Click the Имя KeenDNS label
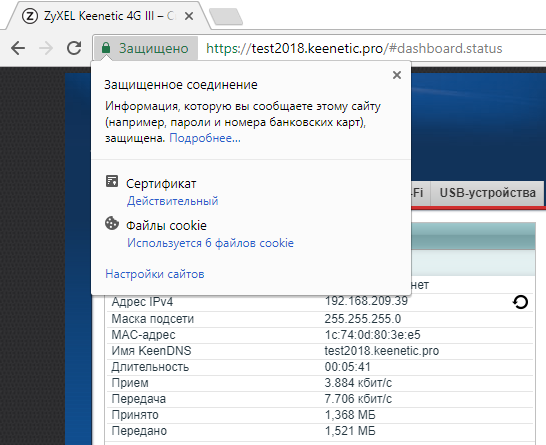 coord(151,351)
